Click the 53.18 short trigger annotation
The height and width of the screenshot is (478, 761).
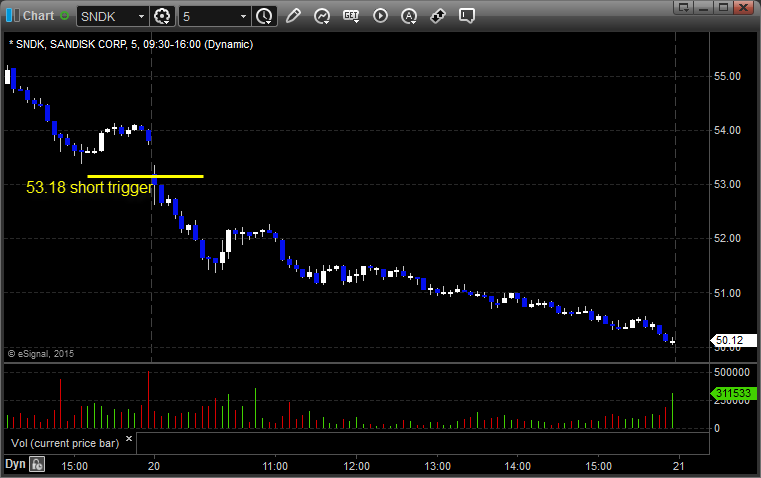pos(89,187)
